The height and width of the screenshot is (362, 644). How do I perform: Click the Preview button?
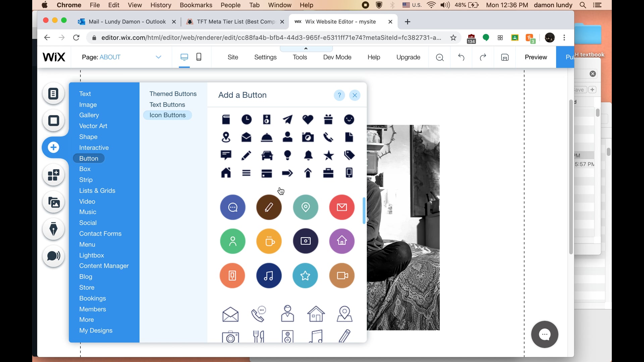(535, 57)
